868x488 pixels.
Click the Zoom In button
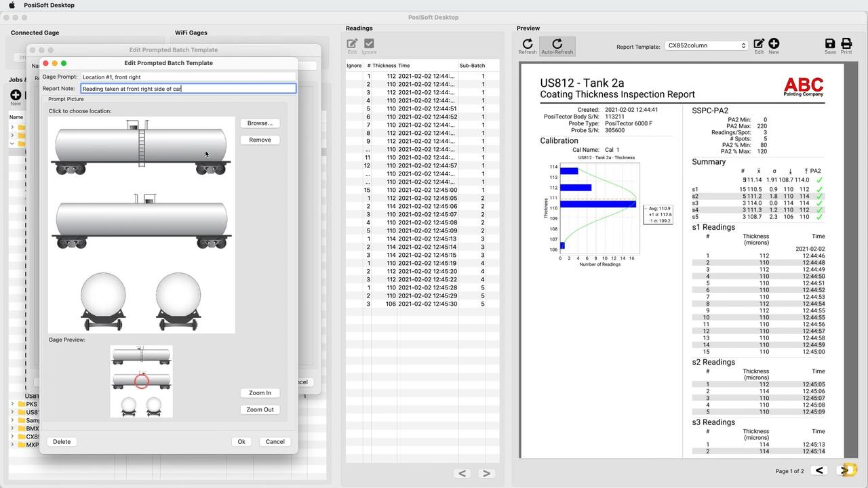click(x=260, y=393)
